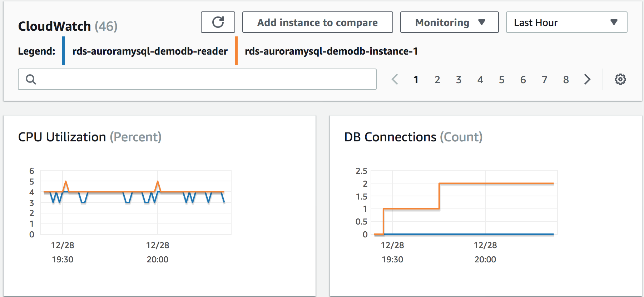Screen dimensions: 644x297
Task: Click rds-auroramysql-demodb-instance-1 legend label
Action: 331,51
